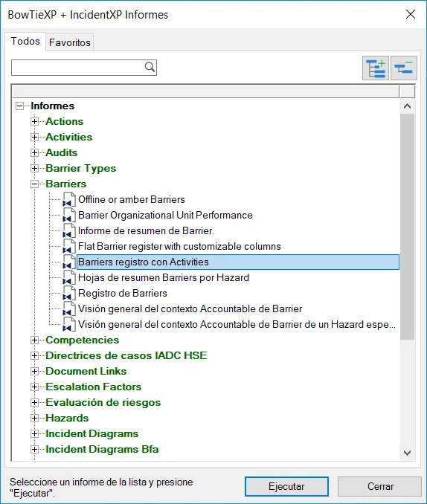Open the Todos tab
Viewport: 427px width, 504px height.
(x=25, y=41)
